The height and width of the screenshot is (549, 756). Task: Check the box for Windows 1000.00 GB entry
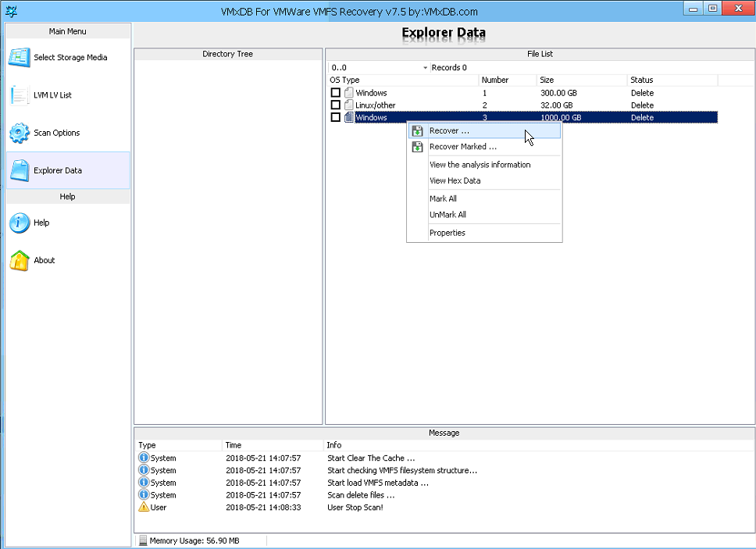336,117
